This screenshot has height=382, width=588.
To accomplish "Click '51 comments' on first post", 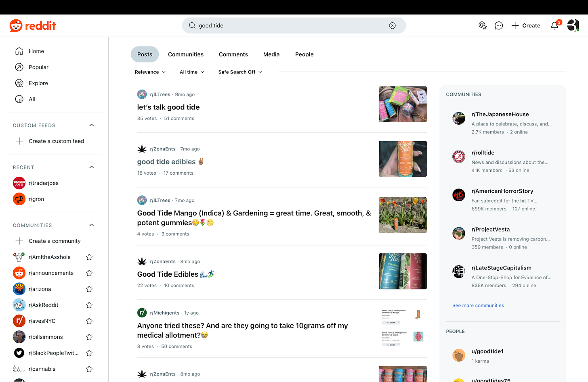I will (179, 119).
